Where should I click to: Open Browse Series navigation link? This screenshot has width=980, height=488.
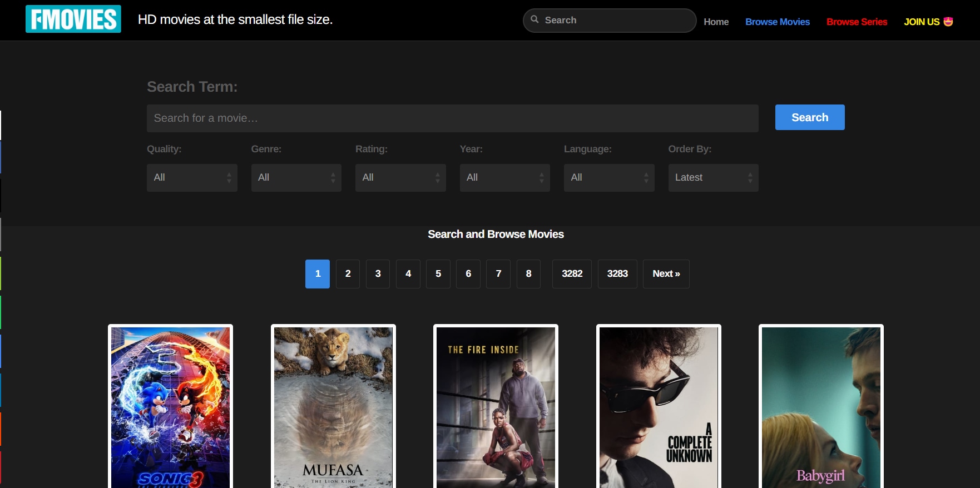click(x=857, y=22)
